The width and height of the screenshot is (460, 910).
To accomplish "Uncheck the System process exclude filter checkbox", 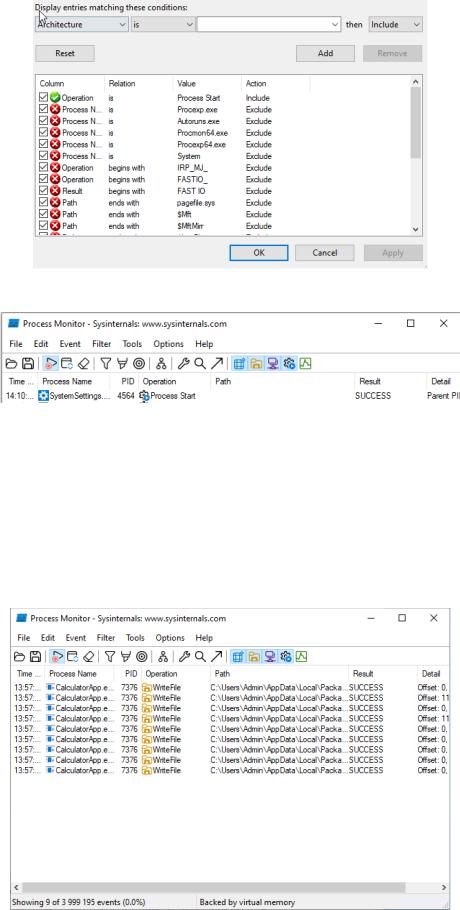I will 44,156.
